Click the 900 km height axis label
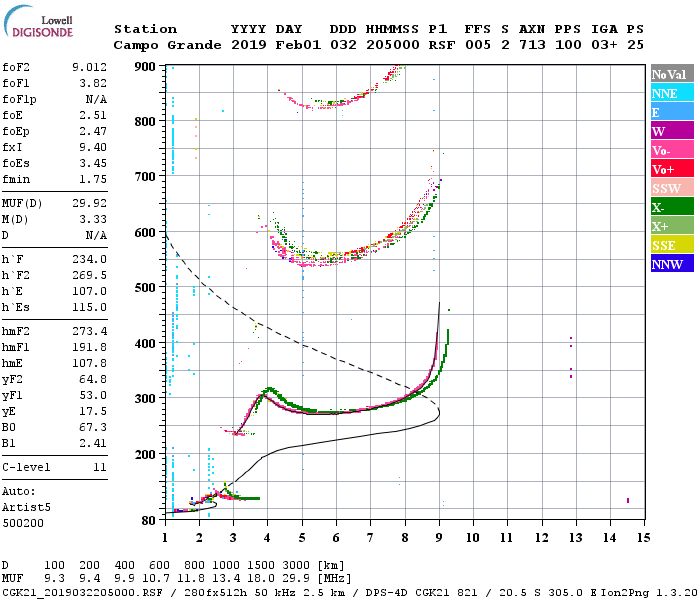 coord(145,67)
